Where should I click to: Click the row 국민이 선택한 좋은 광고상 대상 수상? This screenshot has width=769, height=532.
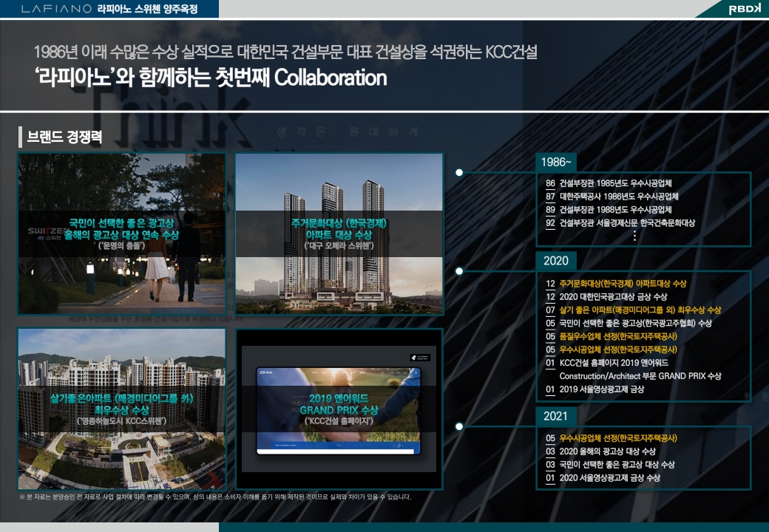610,465
